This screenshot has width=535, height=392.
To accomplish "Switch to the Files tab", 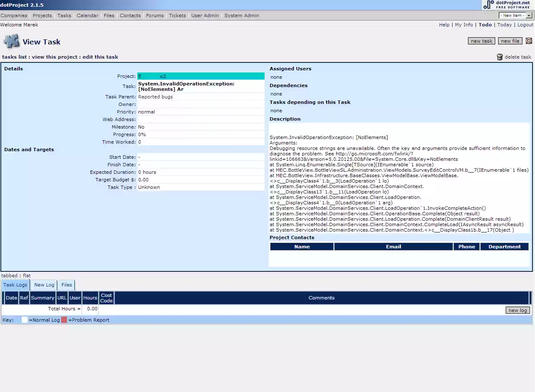I will pyautogui.click(x=66, y=285).
